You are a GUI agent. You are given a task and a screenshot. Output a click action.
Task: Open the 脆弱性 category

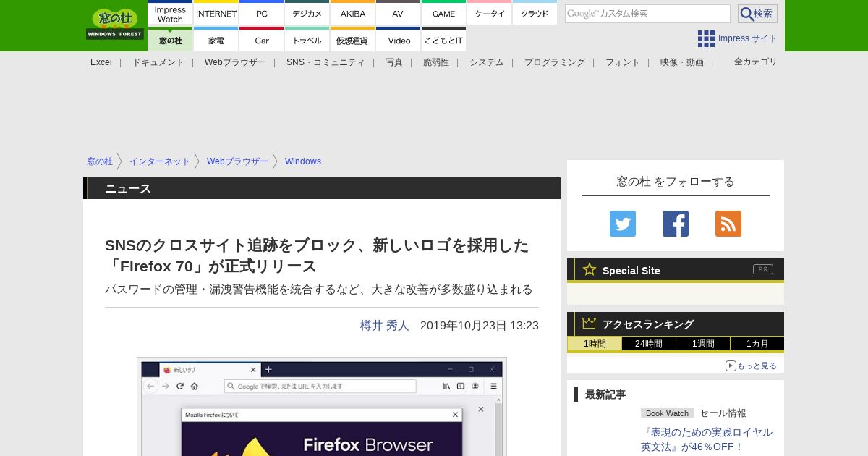436,62
